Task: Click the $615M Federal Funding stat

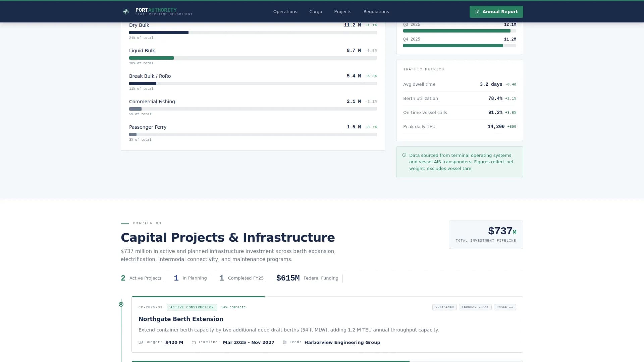Action: click(x=307, y=278)
